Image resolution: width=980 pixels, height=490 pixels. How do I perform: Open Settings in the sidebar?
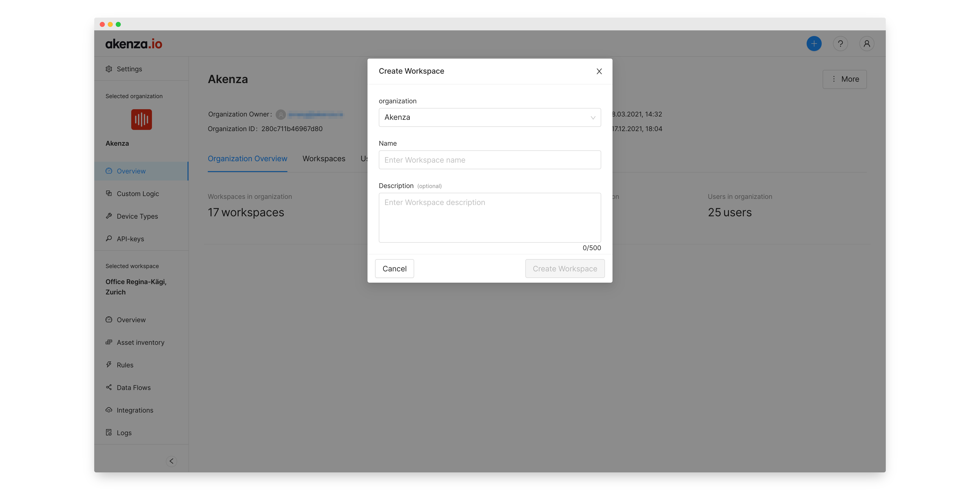tap(141, 69)
